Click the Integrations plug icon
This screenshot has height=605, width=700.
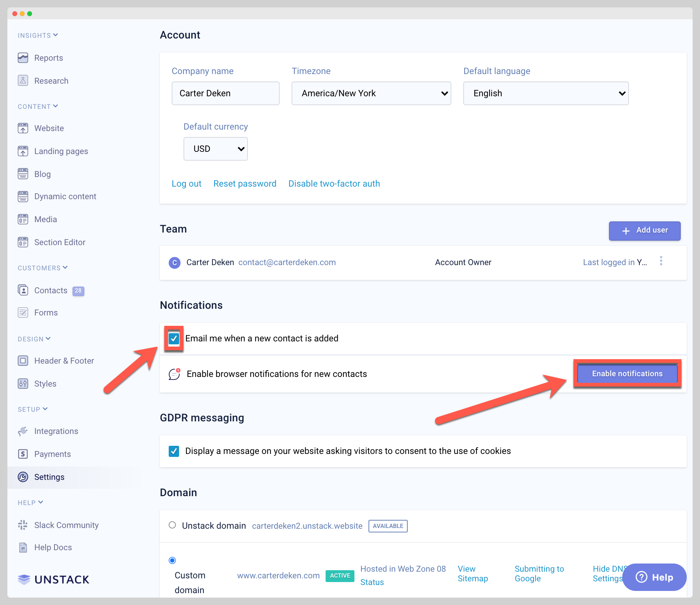[23, 431]
